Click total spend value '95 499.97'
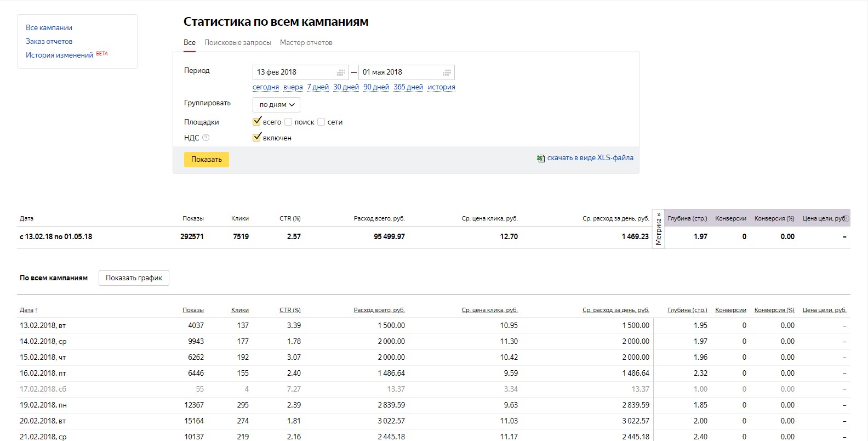Viewport: 868px width, 441px height. point(389,236)
